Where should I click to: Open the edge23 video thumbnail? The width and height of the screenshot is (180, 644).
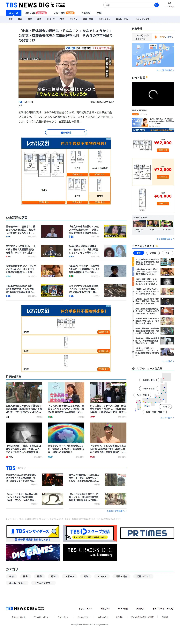[153, 223]
